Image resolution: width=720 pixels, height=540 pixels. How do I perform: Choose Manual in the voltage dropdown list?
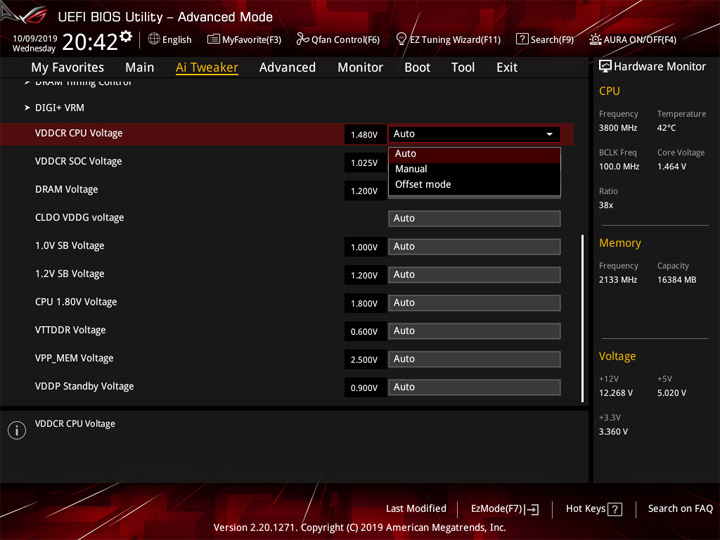coord(474,169)
